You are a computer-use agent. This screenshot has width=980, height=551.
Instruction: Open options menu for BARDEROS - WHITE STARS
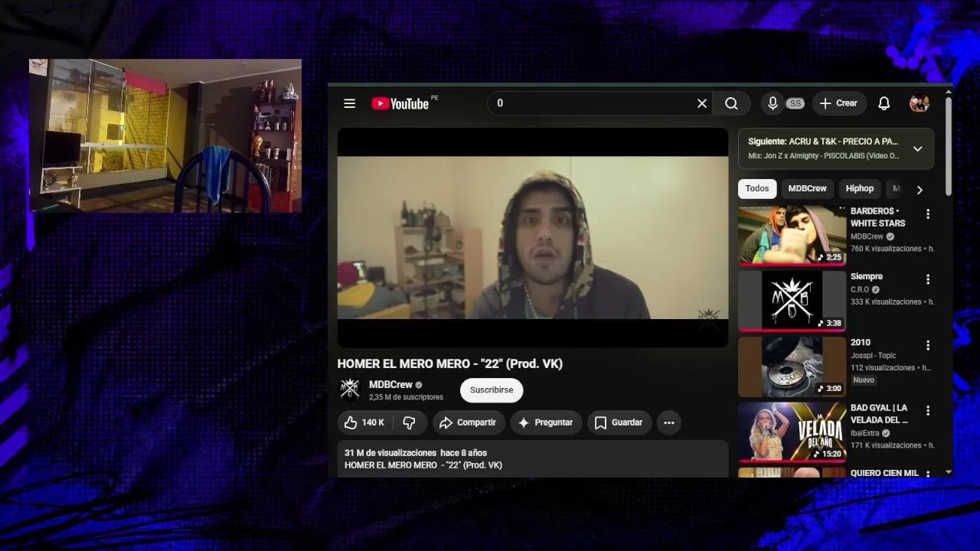pyautogui.click(x=928, y=214)
